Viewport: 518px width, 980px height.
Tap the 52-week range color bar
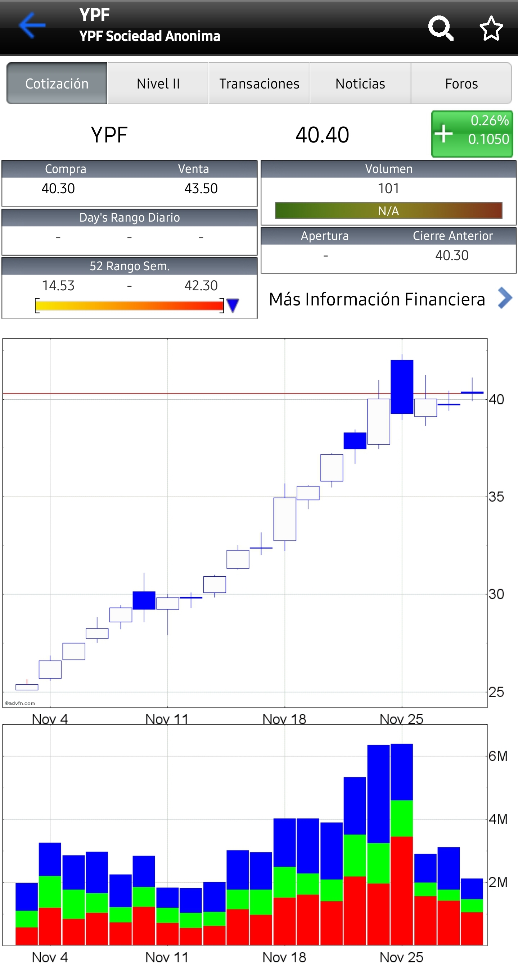click(129, 305)
